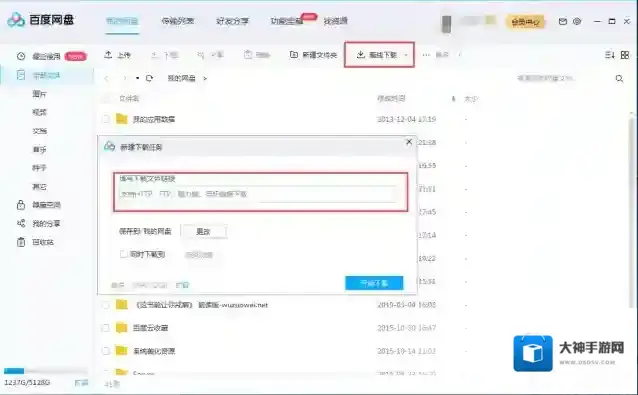Click the 更改 save location button
The height and width of the screenshot is (395, 638).
(203, 231)
